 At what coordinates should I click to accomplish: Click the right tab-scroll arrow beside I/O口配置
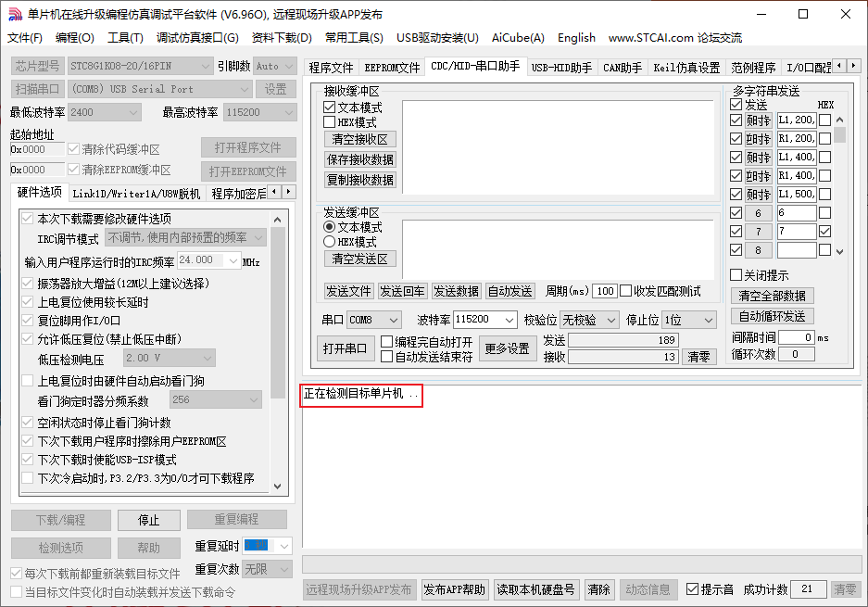tap(853, 66)
